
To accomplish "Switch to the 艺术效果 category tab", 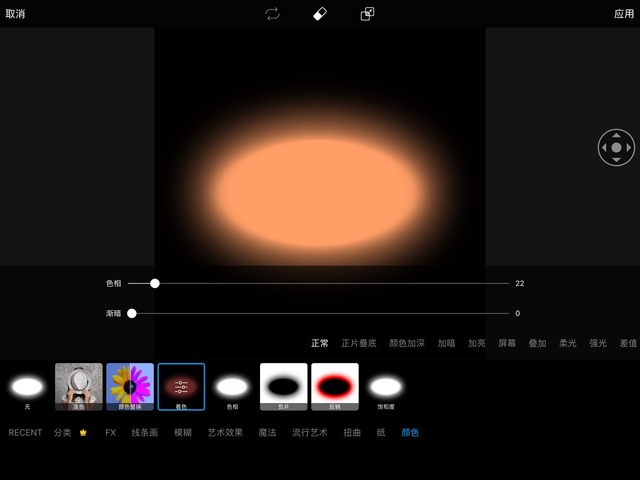I will (x=225, y=433).
